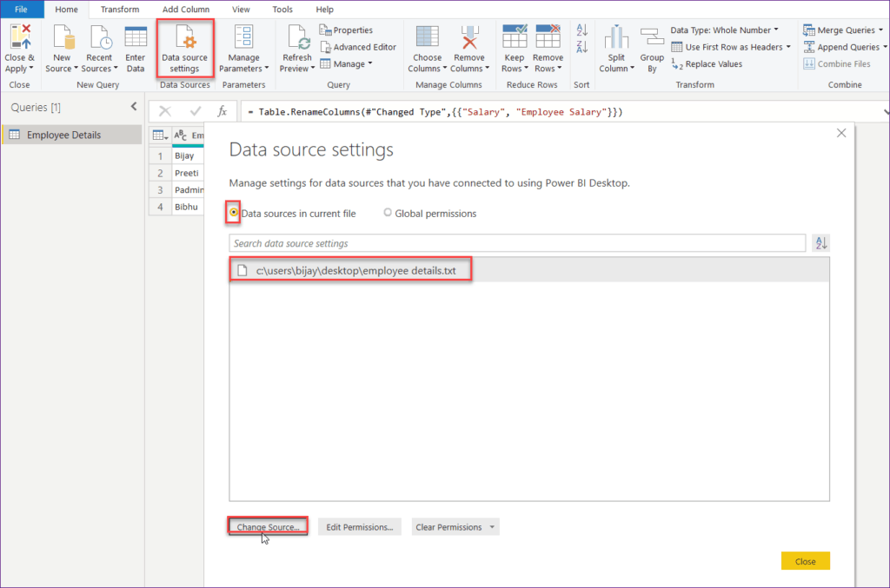This screenshot has height=588, width=890.
Task: Select row number 3 header
Action: 160,189
